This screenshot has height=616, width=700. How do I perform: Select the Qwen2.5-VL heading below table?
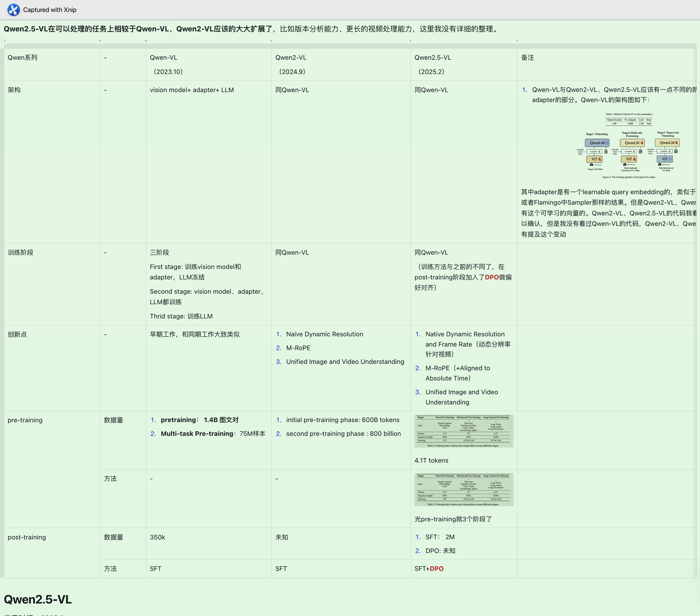(38, 599)
